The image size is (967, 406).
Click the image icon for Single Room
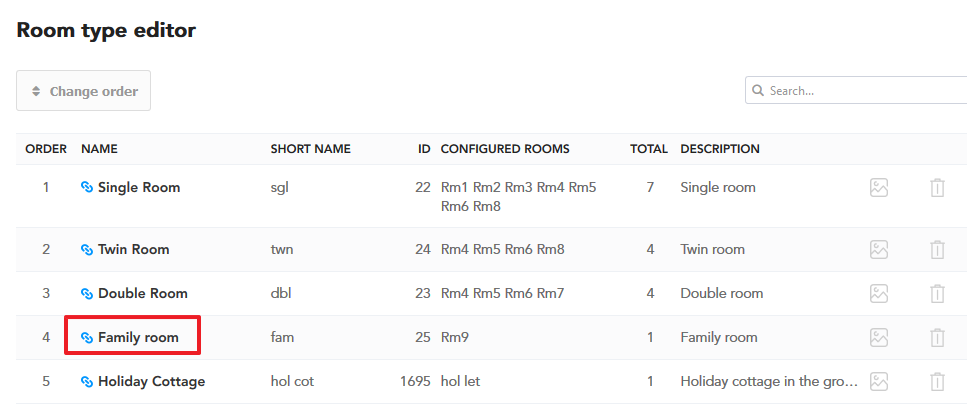point(879,188)
